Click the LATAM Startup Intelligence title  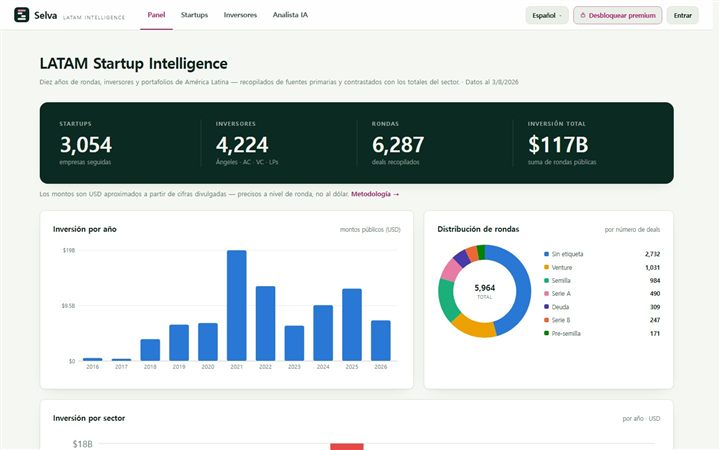pos(134,63)
